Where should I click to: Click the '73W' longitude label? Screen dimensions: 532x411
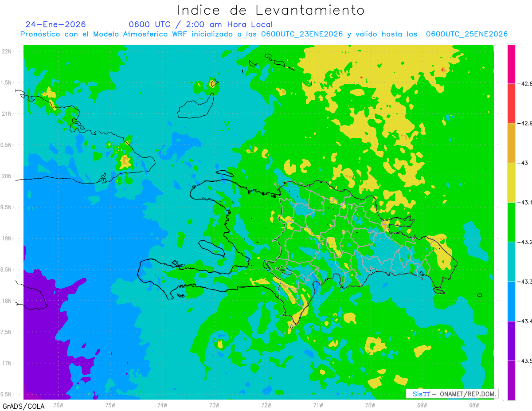pyautogui.click(x=214, y=404)
